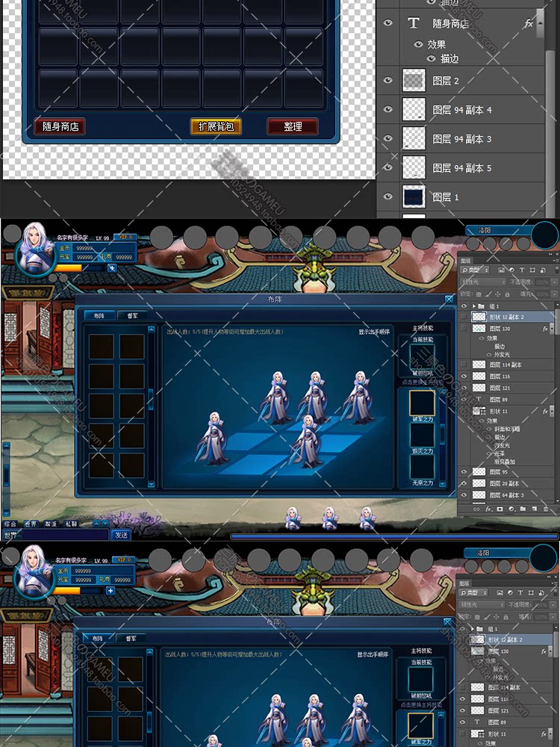Click the create new layer icon in footer
The width and height of the screenshot is (560, 747).
535,509
